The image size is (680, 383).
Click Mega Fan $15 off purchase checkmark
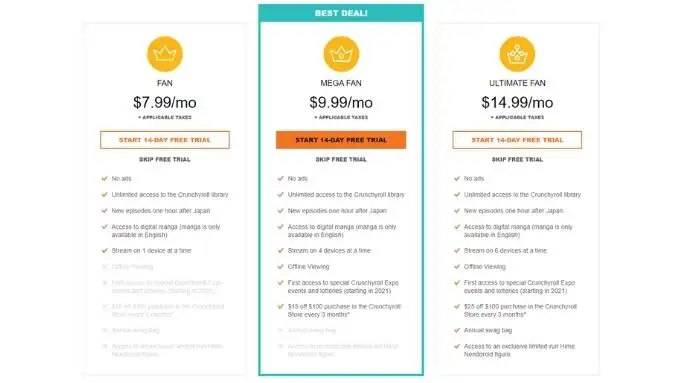[281, 306]
